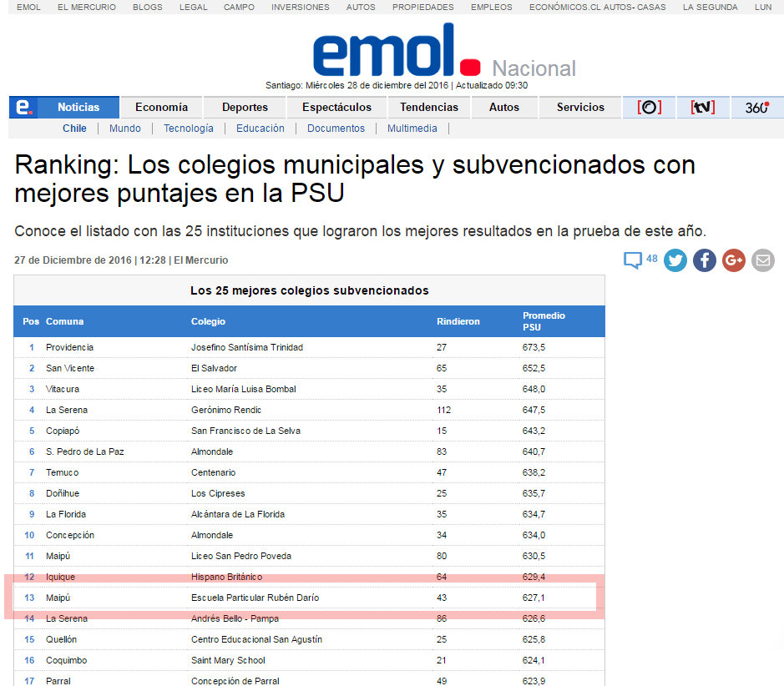The image size is (784, 686).
Task: Open the Economía tab
Action: [161, 108]
